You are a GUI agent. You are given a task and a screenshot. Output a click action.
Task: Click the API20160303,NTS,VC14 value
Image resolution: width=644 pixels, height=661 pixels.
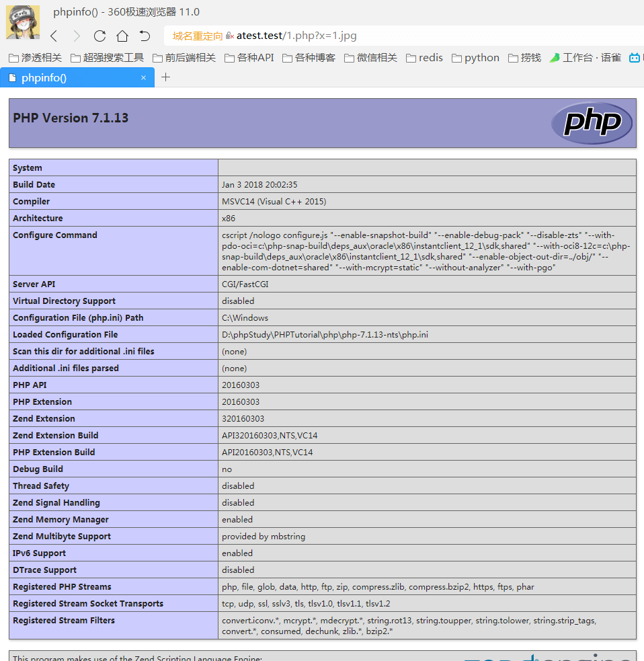coord(267,453)
